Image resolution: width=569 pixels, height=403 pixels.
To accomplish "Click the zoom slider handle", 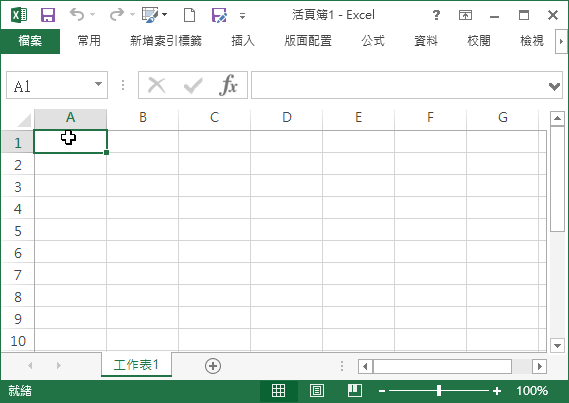I will (x=439, y=391).
